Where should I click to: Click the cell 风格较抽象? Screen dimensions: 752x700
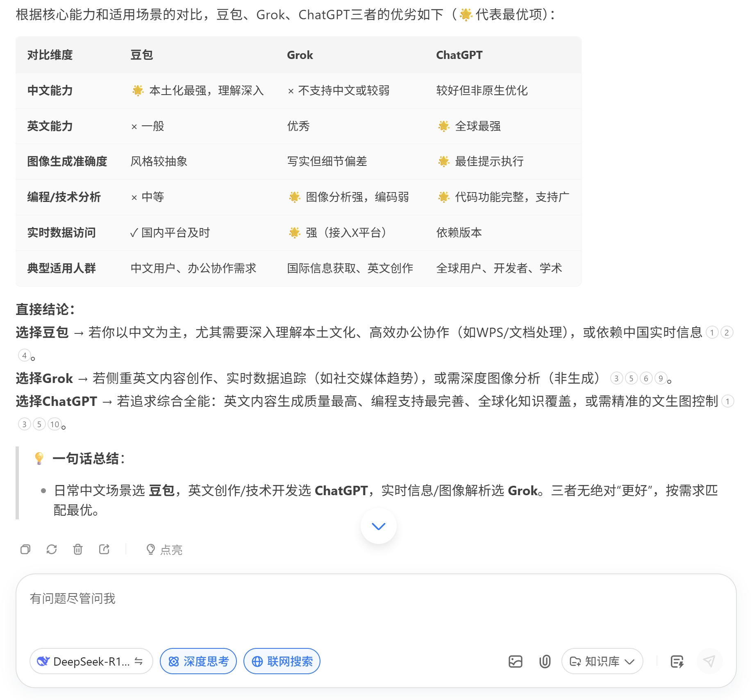click(x=159, y=161)
